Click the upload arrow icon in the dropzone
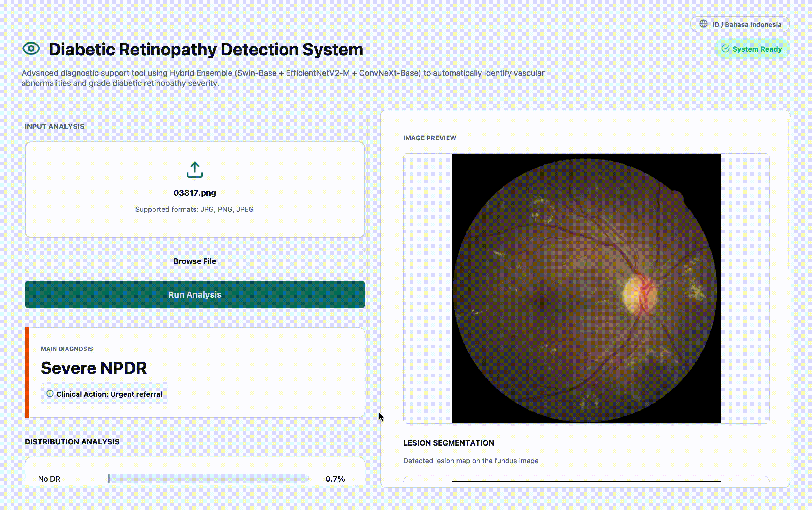 point(195,170)
